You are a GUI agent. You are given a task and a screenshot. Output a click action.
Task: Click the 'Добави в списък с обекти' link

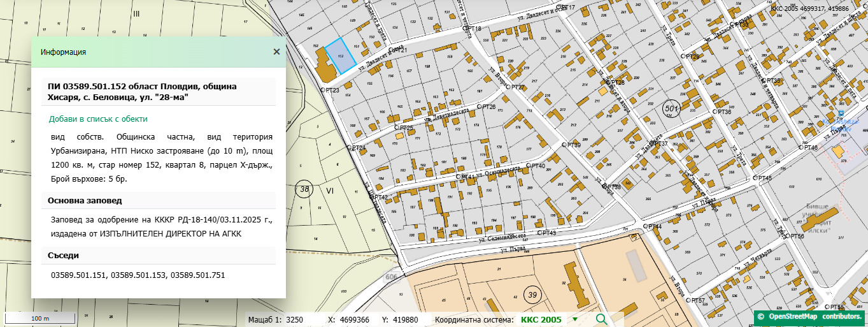pyautogui.click(x=98, y=119)
